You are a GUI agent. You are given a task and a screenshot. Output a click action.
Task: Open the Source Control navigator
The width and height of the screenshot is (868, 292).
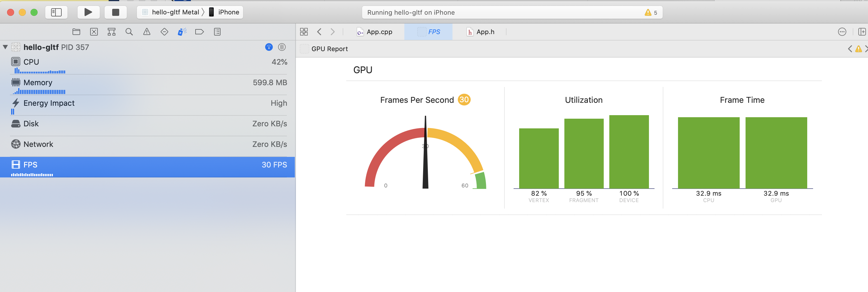tap(94, 32)
